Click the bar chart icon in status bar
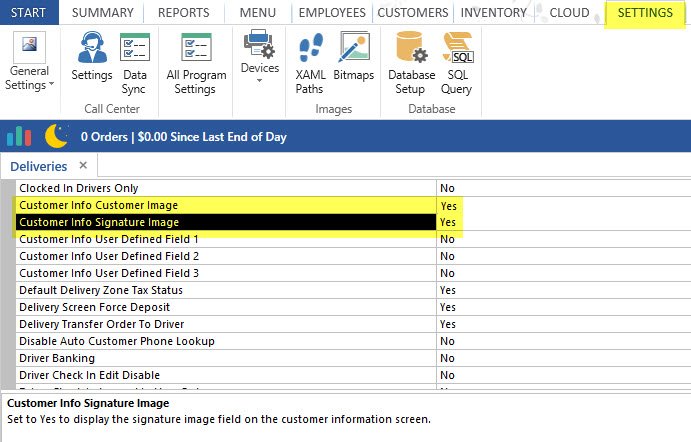 [x=19, y=136]
